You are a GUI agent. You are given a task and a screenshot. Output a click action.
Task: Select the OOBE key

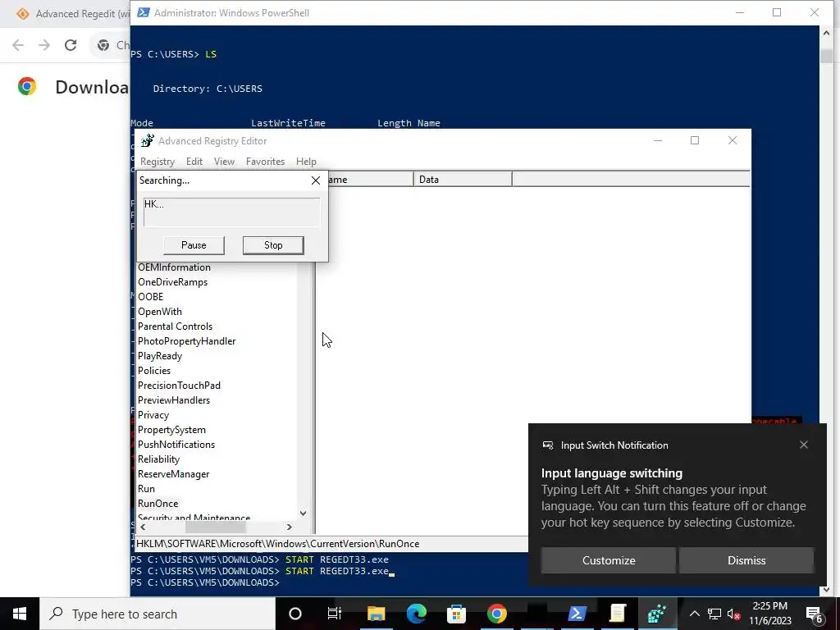tap(151, 297)
